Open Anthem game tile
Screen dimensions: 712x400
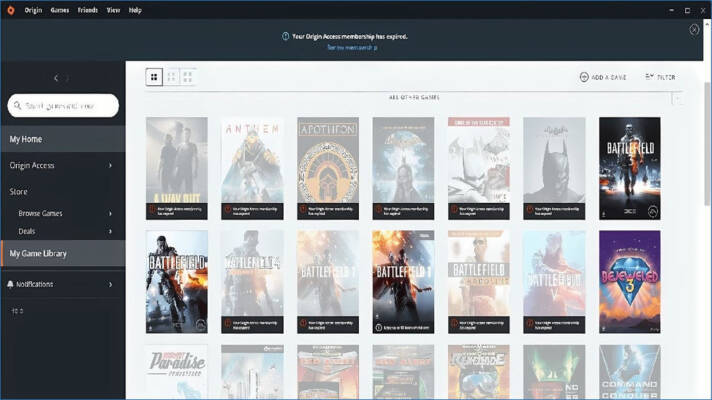tap(252, 168)
